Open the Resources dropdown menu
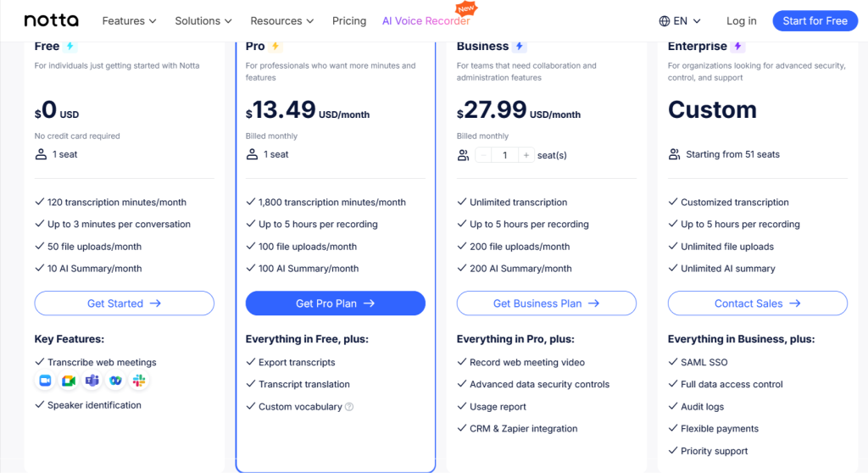 click(x=281, y=21)
